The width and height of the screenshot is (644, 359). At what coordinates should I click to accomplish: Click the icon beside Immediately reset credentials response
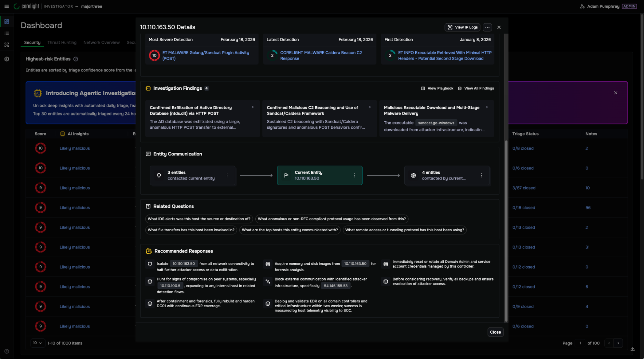pos(385,264)
